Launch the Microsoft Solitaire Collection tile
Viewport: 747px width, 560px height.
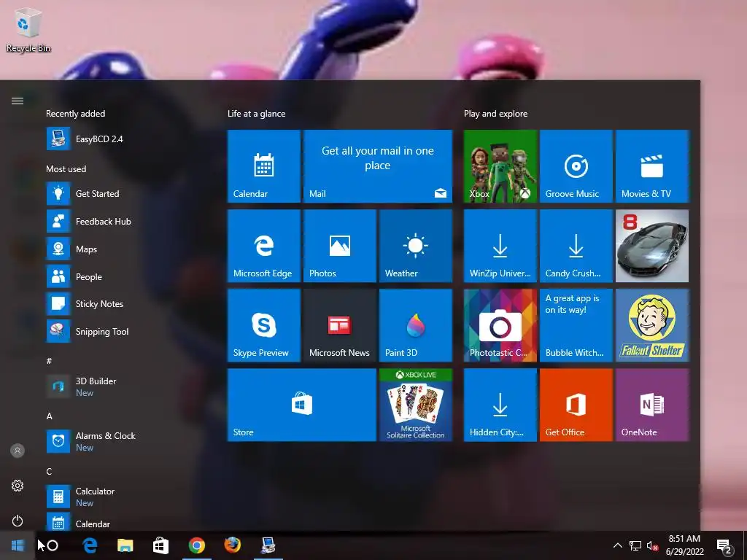[415, 405]
